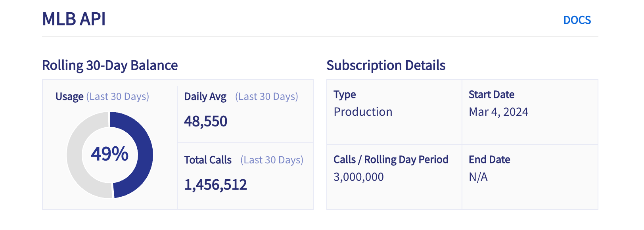Click the Subscription Details heading
This screenshot has width=644, height=230.
386,65
